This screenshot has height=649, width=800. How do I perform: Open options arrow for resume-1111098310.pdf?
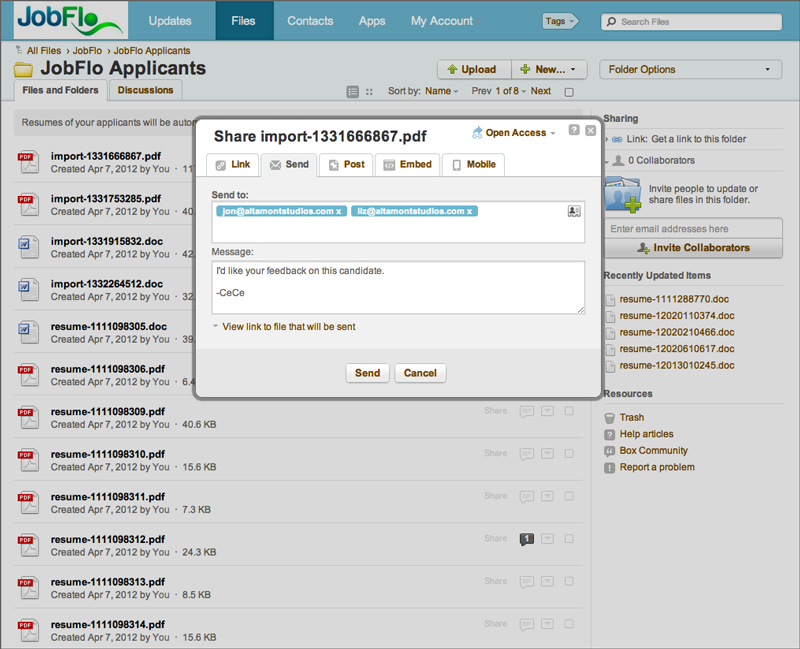tap(547, 454)
